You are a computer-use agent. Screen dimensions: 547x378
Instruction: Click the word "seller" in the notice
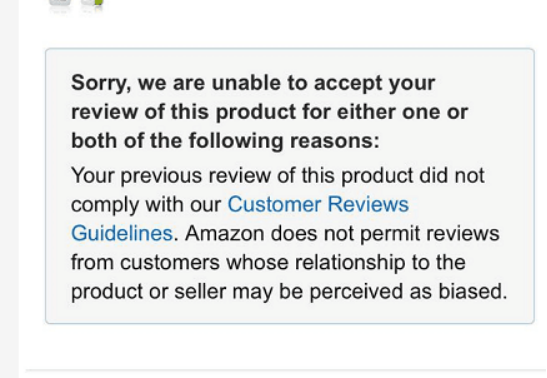coord(200,292)
